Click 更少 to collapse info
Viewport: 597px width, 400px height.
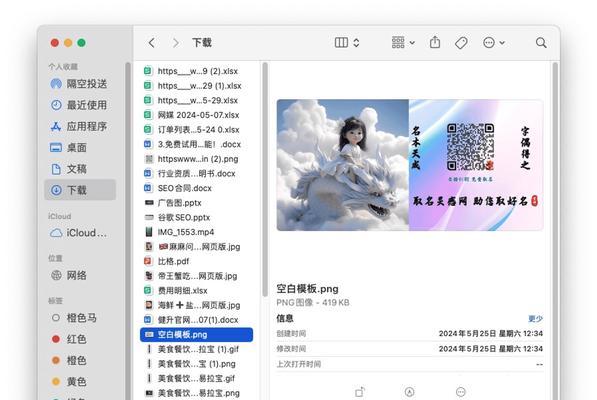click(x=535, y=319)
